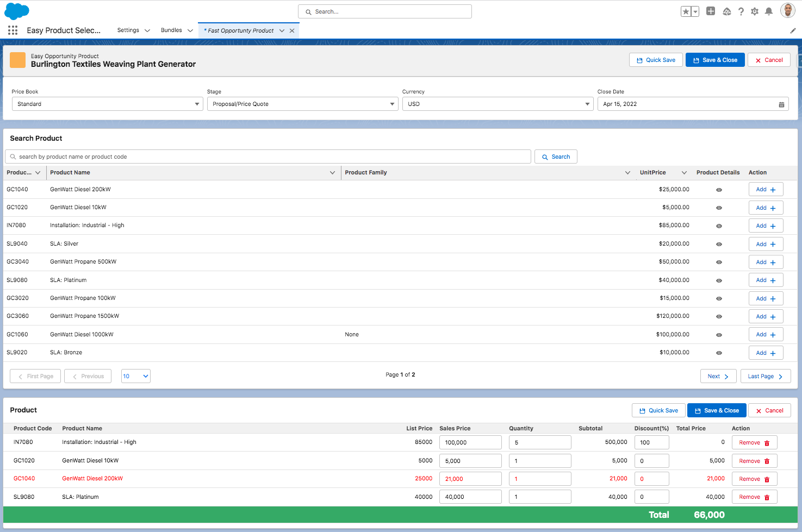Open the Price Book dropdown
The width and height of the screenshot is (802, 532).
[x=107, y=104]
